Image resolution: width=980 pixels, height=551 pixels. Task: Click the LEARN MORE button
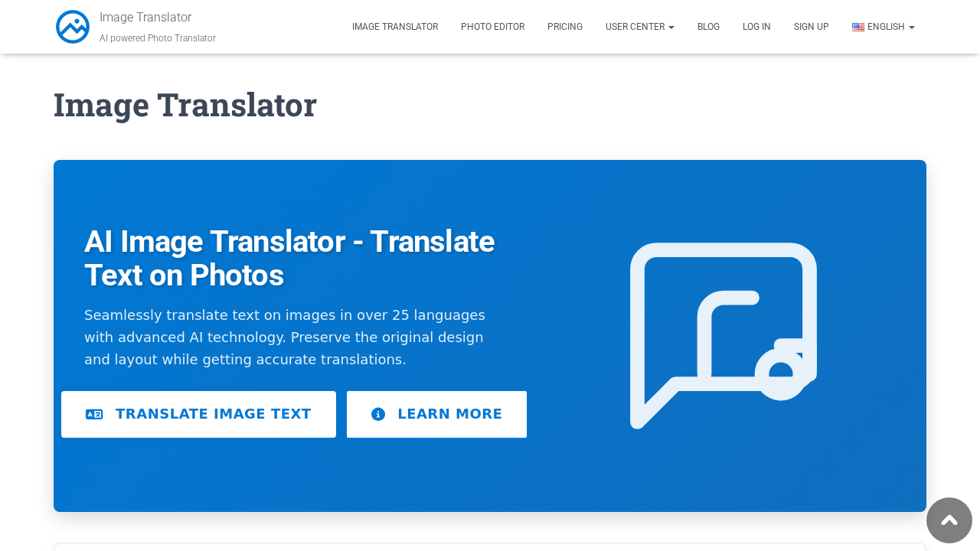[436, 413]
